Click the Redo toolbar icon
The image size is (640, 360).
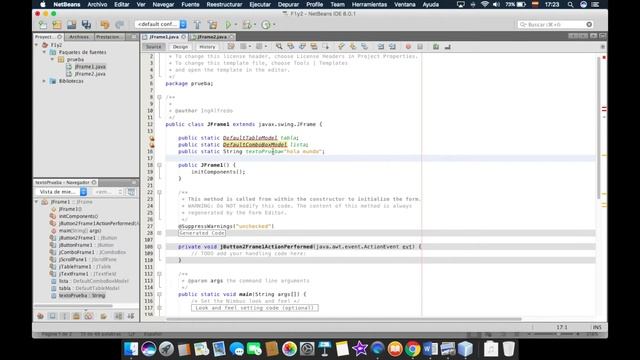pos(119,24)
